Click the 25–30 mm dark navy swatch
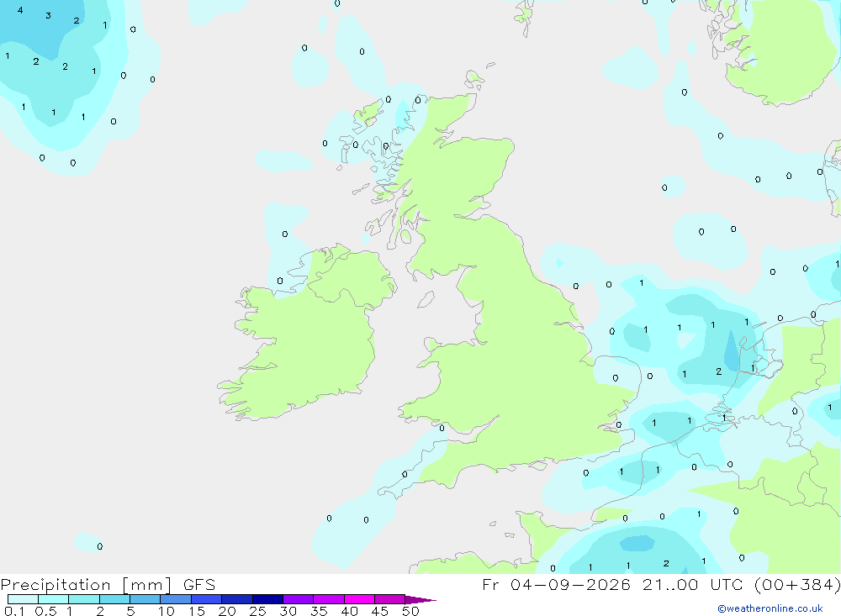 267,599
